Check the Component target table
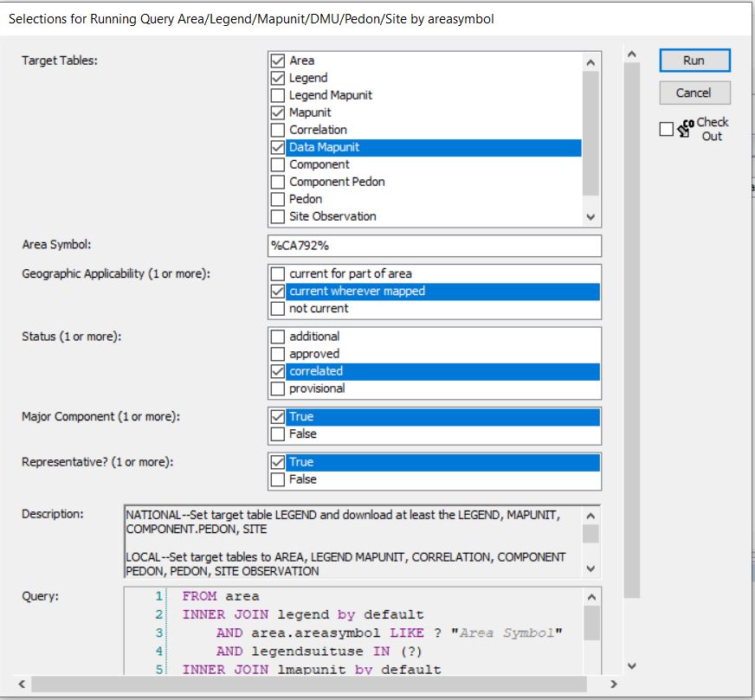The width and height of the screenshot is (755, 700). [x=278, y=164]
